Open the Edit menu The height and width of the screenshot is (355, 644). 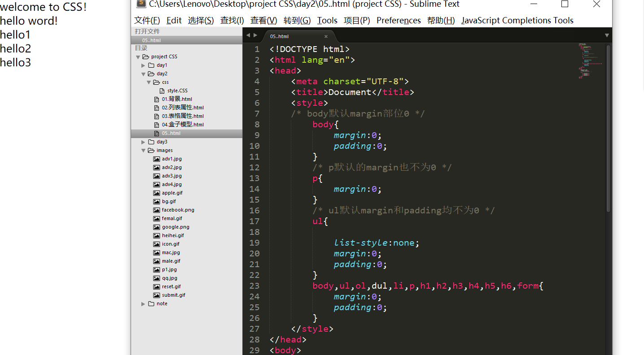pos(174,21)
